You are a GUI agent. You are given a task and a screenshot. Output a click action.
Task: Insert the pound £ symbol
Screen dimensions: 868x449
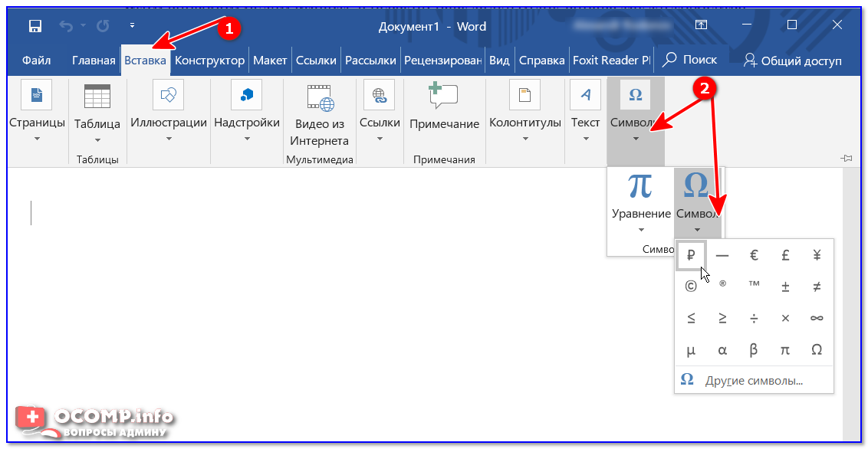785,255
